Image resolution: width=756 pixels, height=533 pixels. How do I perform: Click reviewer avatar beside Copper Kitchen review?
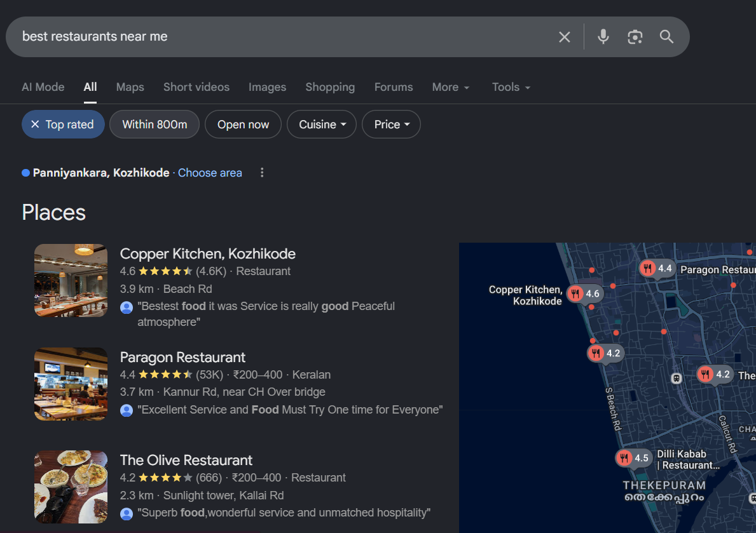[x=127, y=307]
